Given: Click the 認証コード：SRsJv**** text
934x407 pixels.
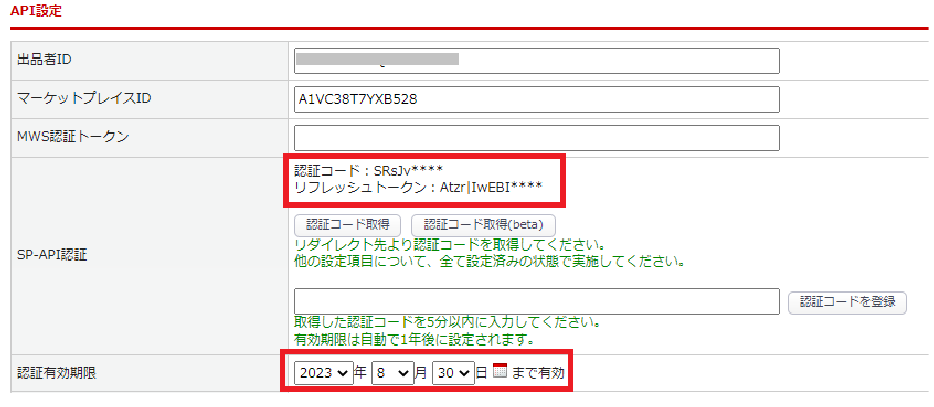Looking at the screenshot, I should click(x=369, y=172).
